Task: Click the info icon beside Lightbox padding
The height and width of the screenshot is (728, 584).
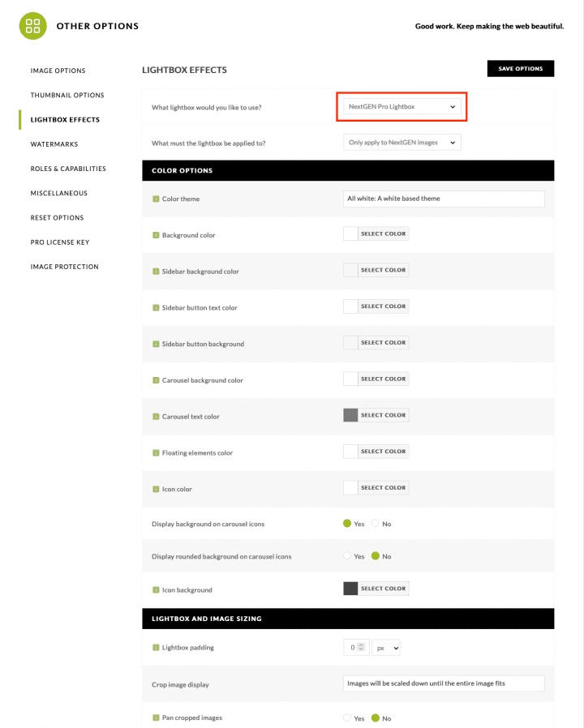Action: 156,647
